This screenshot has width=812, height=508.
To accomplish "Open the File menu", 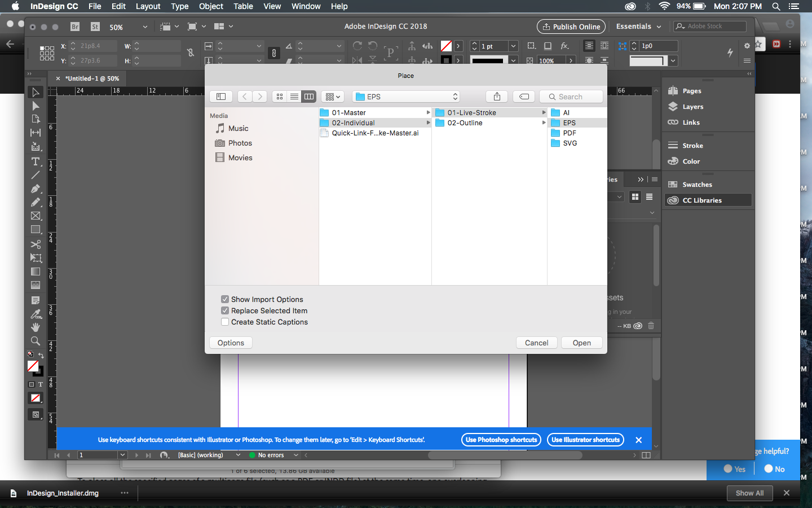I will point(95,6).
